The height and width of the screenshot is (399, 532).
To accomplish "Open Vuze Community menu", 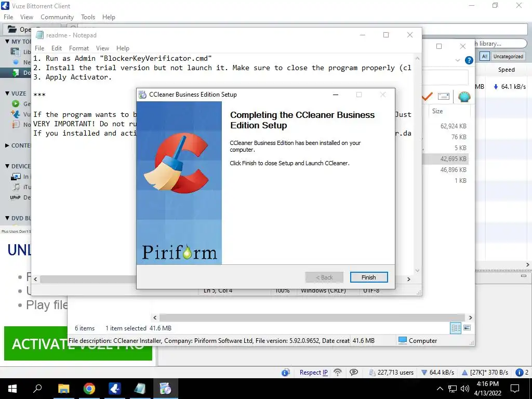I will (x=57, y=17).
